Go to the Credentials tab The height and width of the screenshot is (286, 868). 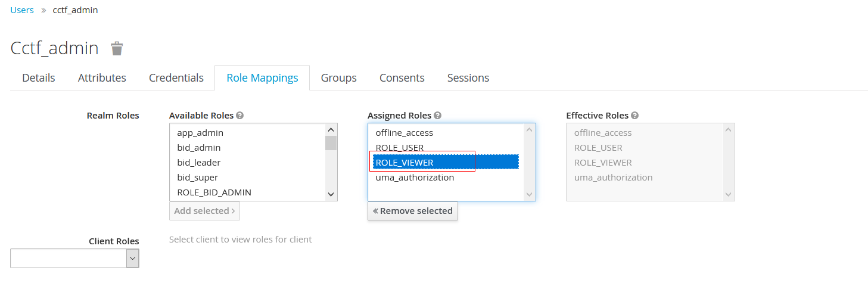pos(176,78)
